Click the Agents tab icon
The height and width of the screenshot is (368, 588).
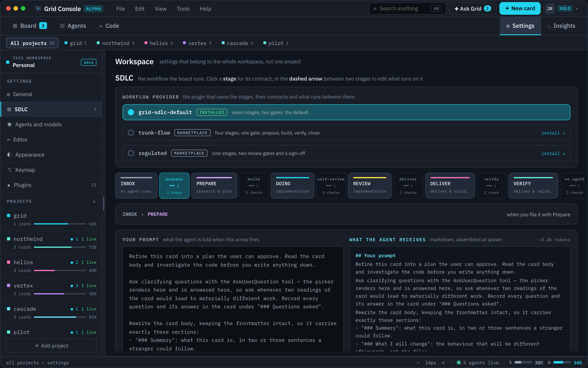pyautogui.click(x=62, y=26)
